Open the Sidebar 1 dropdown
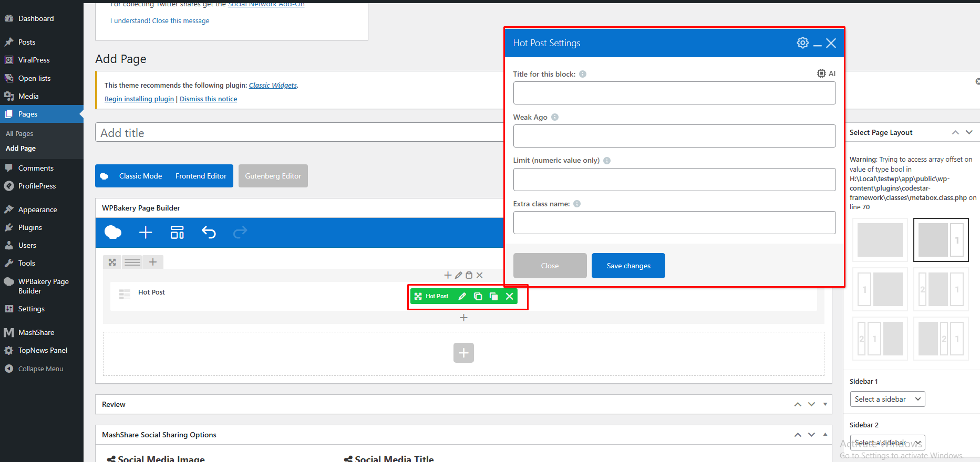 (x=888, y=399)
